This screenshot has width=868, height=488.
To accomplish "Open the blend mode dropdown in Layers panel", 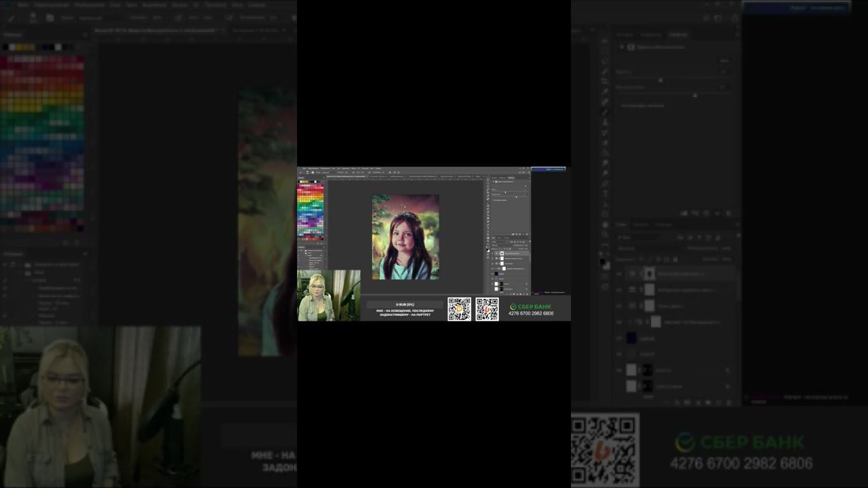I will [498, 245].
